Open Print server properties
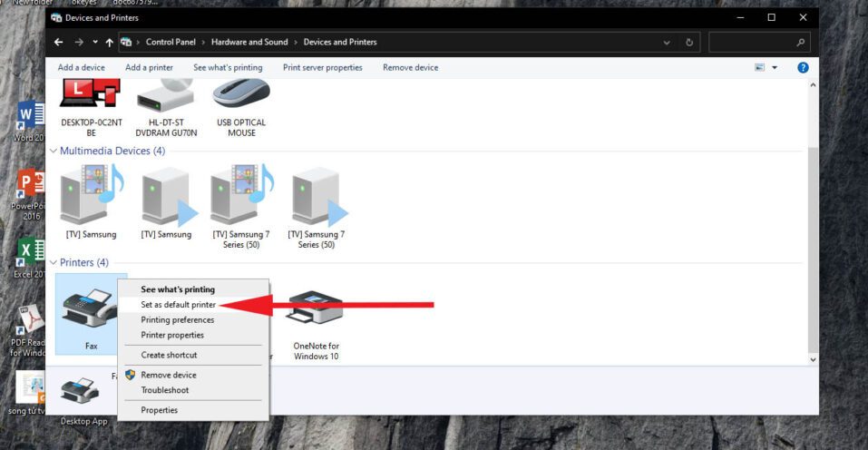The width and height of the screenshot is (868, 450). click(323, 67)
